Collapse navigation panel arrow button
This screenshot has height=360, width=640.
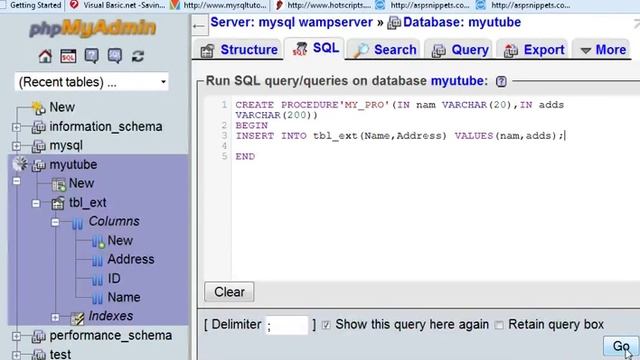[x=199, y=25]
